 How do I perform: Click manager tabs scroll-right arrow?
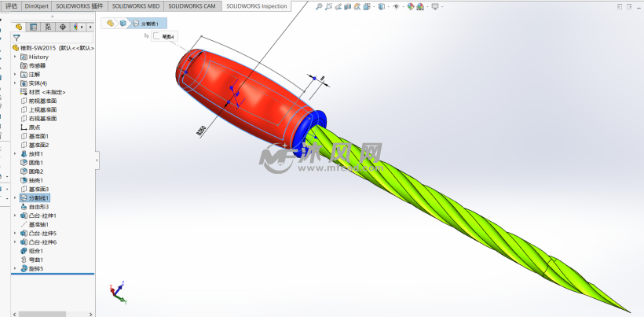[x=90, y=27]
